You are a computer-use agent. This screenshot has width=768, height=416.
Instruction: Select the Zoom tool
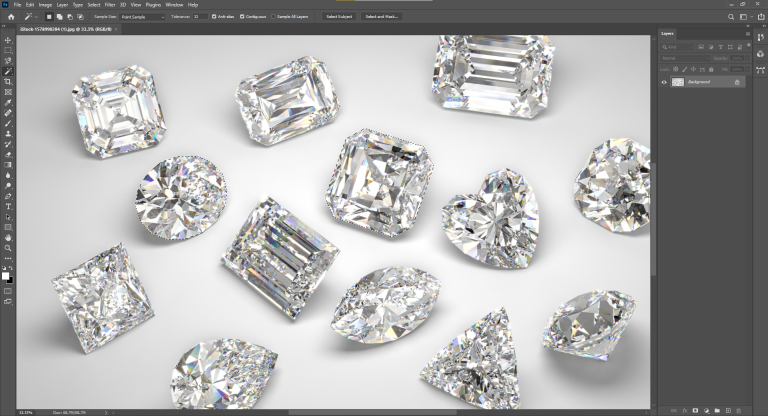8,248
